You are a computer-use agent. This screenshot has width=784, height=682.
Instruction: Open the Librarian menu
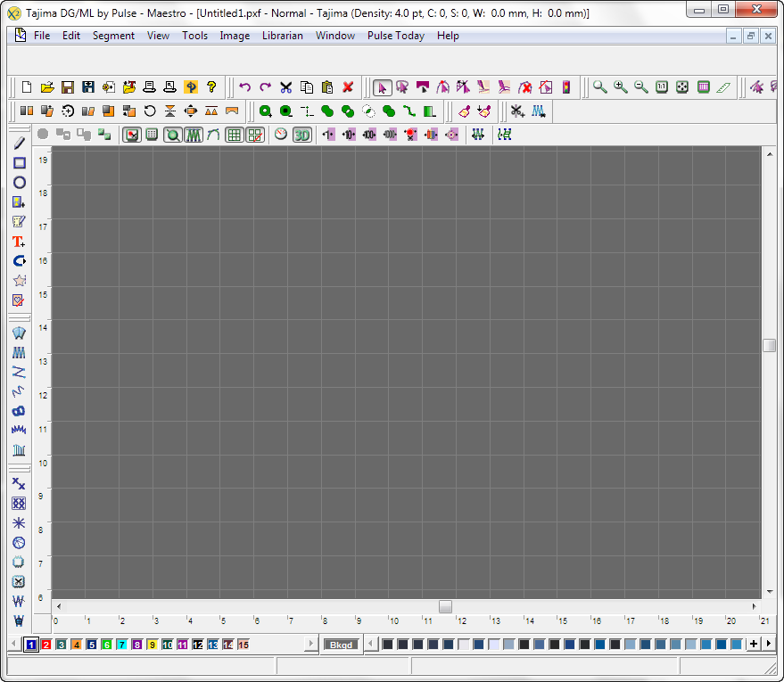tap(282, 36)
